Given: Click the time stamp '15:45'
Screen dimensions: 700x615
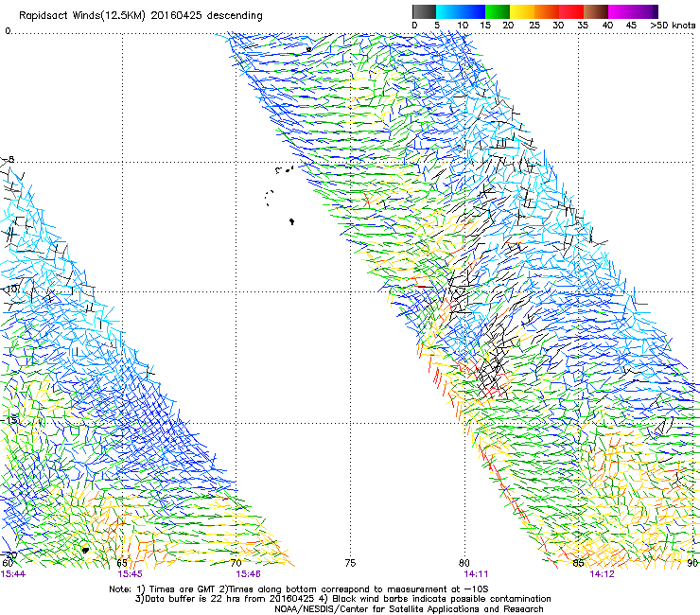Looking at the screenshot, I should click(x=131, y=574).
